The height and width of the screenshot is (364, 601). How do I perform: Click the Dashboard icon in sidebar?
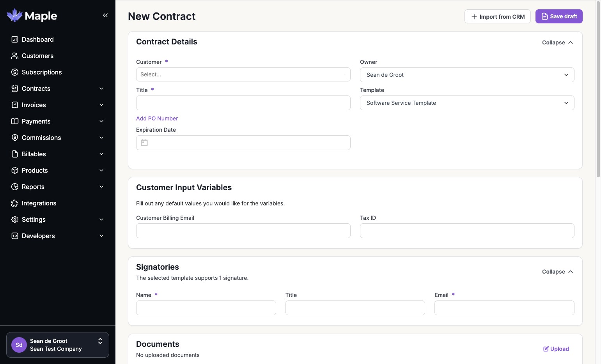15,39
